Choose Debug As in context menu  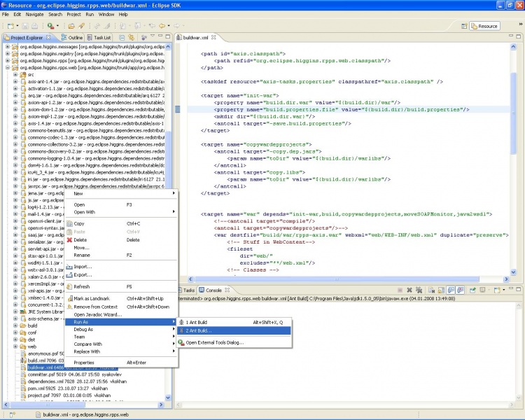[120, 329]
